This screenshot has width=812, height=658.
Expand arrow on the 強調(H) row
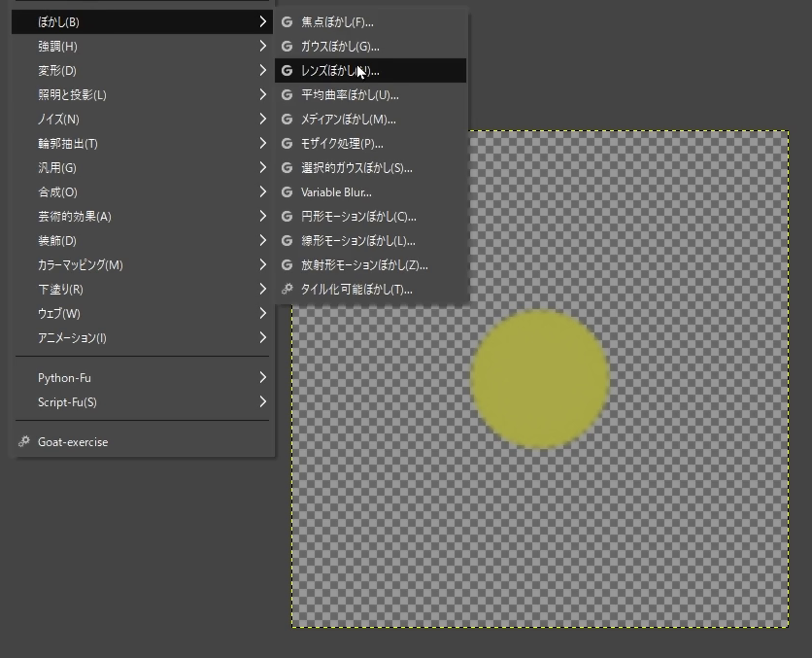[262, 46]
